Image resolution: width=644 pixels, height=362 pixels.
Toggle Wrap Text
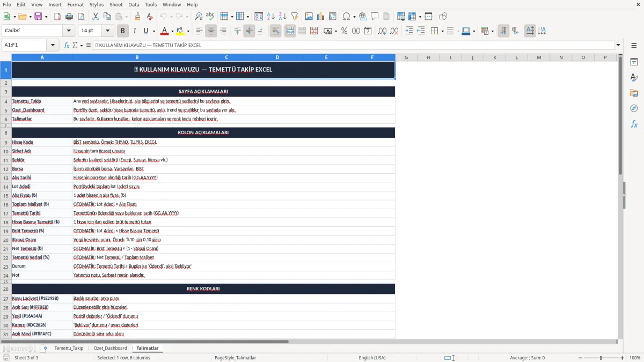[x=275, y=31]
